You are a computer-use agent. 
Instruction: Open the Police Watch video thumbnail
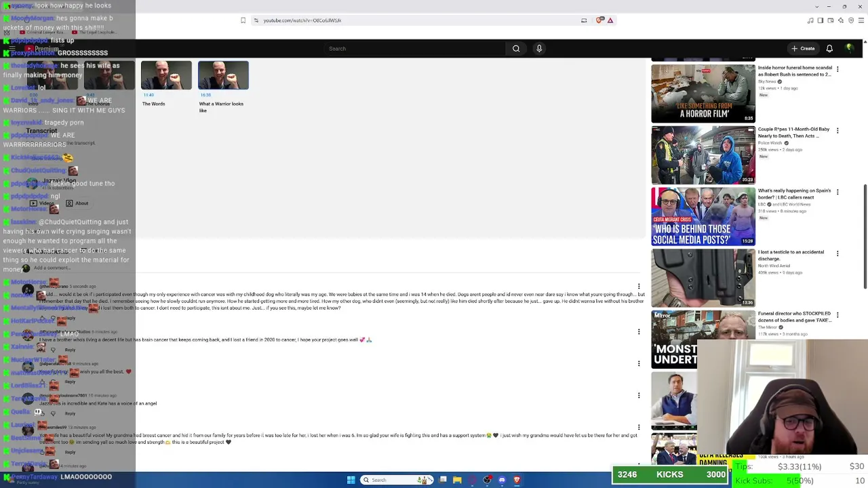tap(703, 155)
